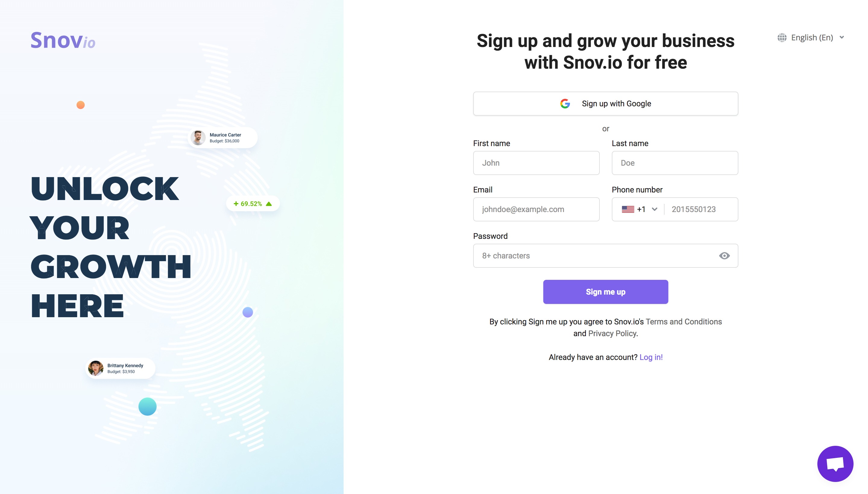Viewport: 868px width, 494px height.
Task: Expand the +1 country code selector
Action: coord(639,209)
